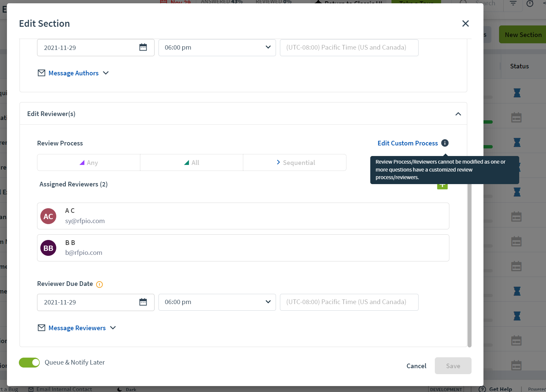The height and width of the screenshot is (392, 546).
Task: Click the filter icon in the top bar
Action: 513,3
